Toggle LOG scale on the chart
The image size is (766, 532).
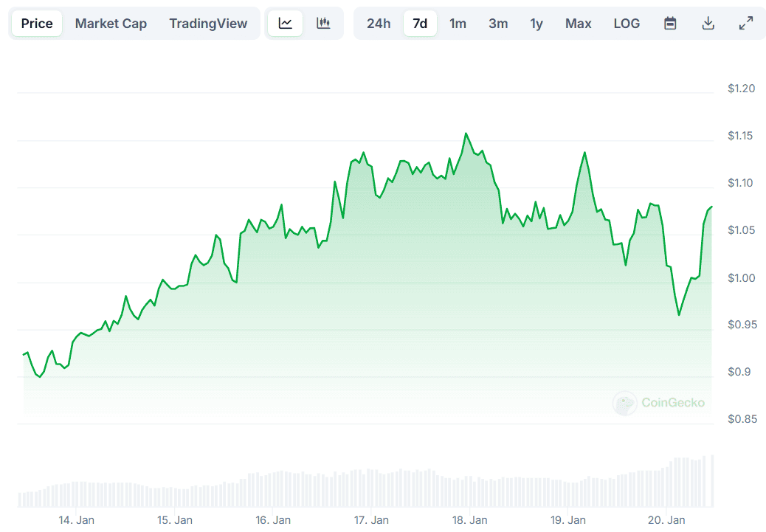[627, 24]
